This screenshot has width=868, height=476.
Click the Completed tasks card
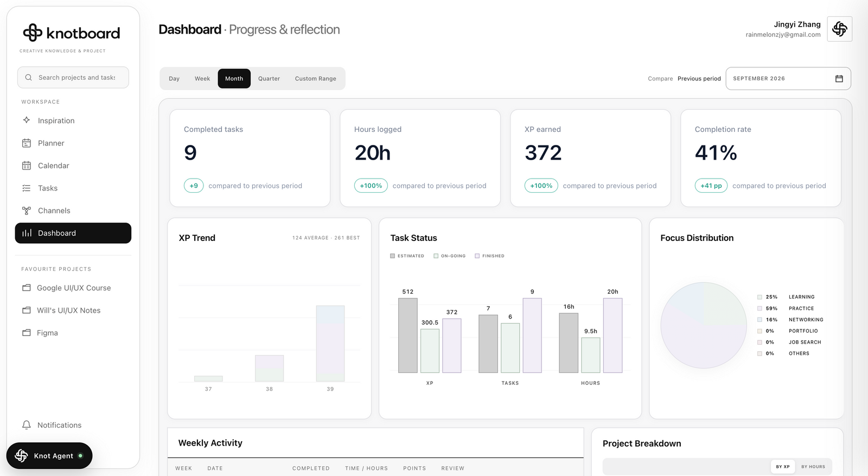(x=250, y=158)
